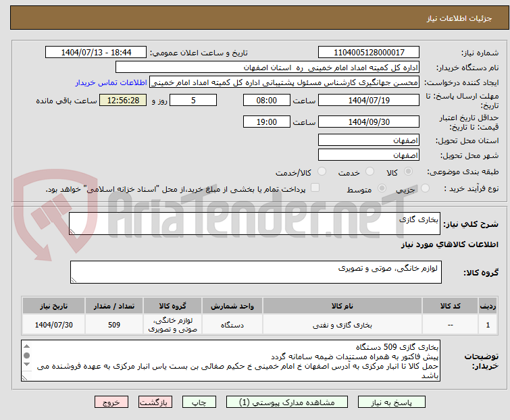Click the cell بخاری گازی و نفتی
510x420 pixels.
(x=342, y=325)
